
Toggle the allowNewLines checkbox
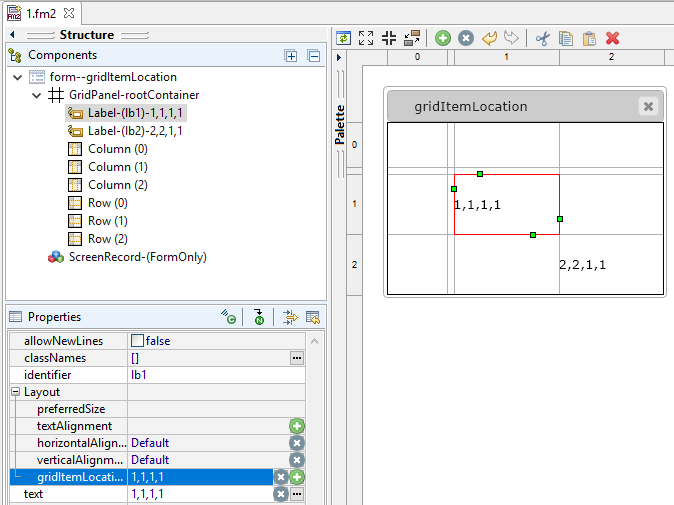(x=138, y=341)
